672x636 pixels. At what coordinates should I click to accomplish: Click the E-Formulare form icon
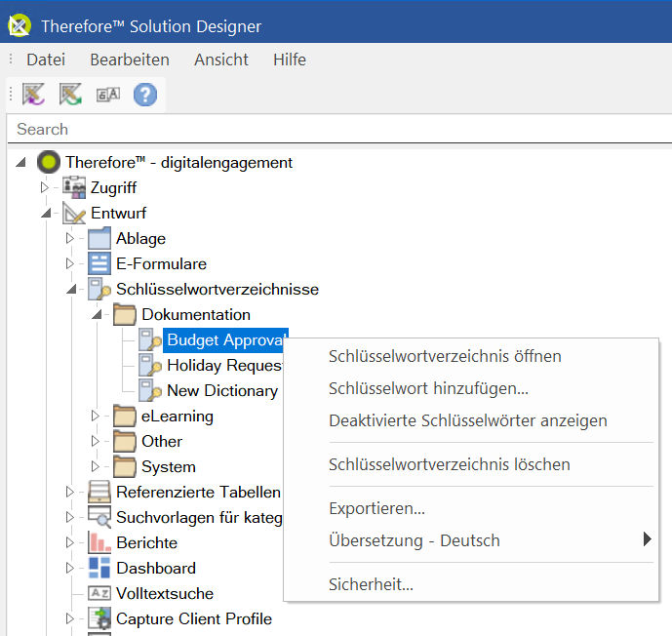tap(99, 263)
